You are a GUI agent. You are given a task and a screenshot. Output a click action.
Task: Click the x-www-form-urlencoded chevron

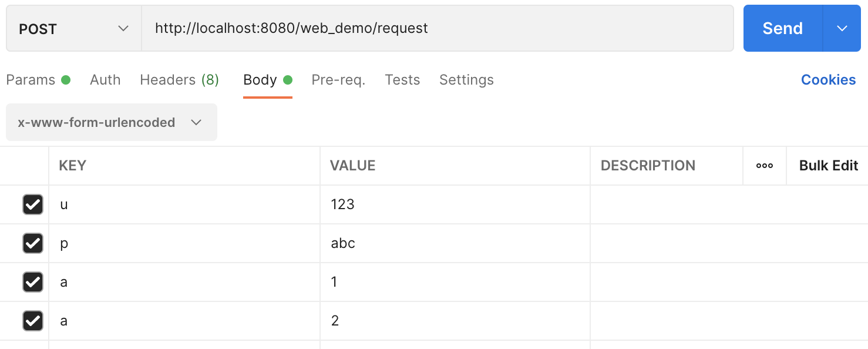click(197, 122)
